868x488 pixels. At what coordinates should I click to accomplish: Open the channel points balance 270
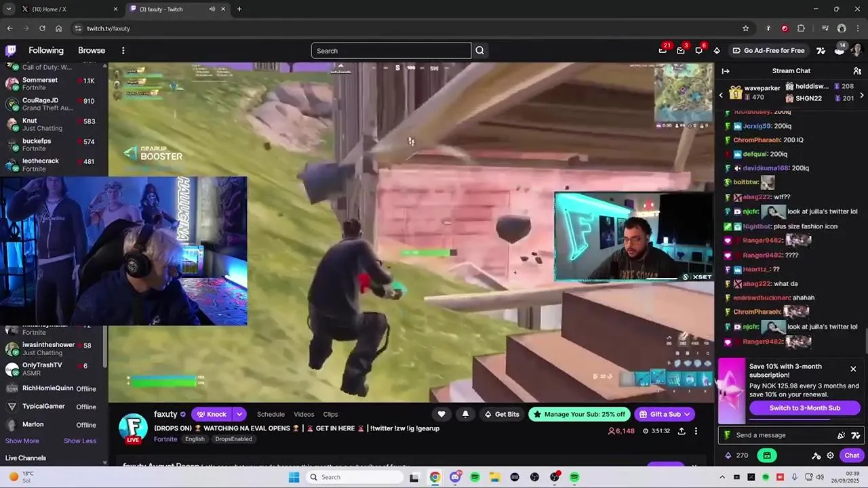(x=736, y=455)
